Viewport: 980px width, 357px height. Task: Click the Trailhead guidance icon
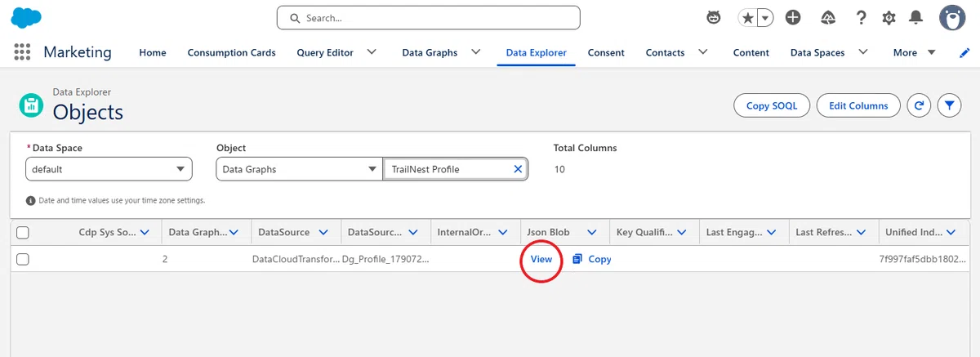tap(827, 17)
